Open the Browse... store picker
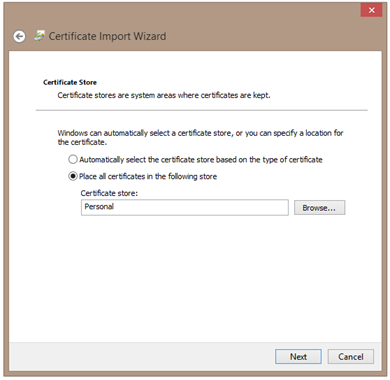This screenshot has height=380, width=390. (319, 208)
